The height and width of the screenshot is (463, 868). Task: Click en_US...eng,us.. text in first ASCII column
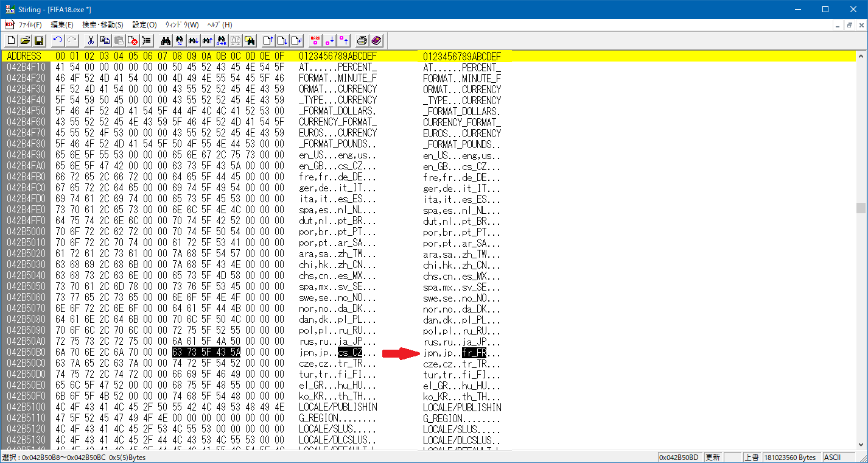(x=338, y=155)
